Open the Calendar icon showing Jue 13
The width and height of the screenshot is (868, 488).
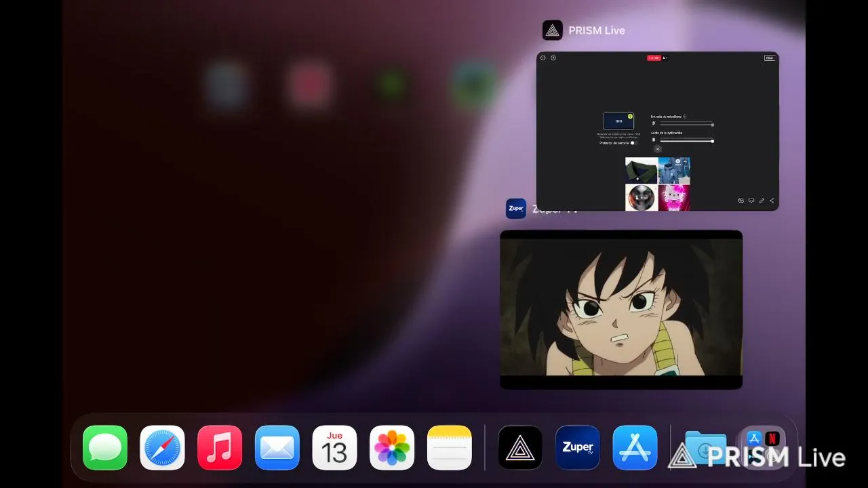click(334, 447)
